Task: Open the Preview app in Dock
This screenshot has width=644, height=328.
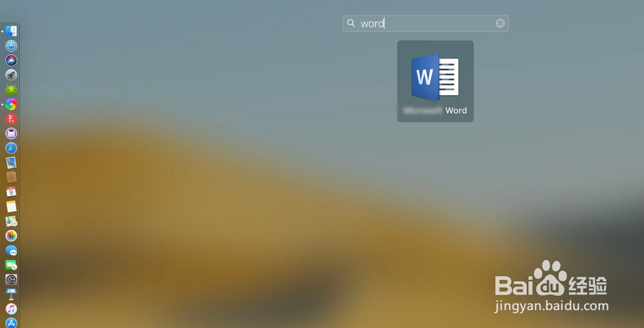Action: click(x=11, y=163)
